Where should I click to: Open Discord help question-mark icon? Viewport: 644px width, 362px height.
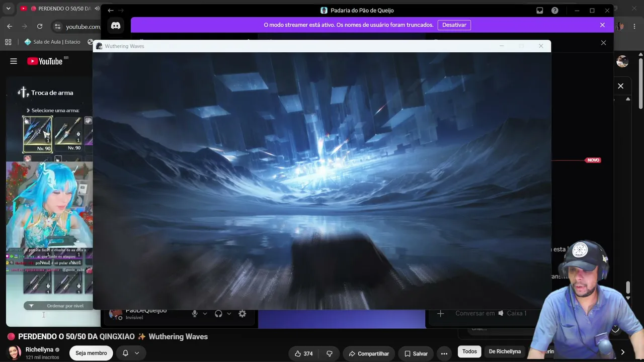pos(555,11)
